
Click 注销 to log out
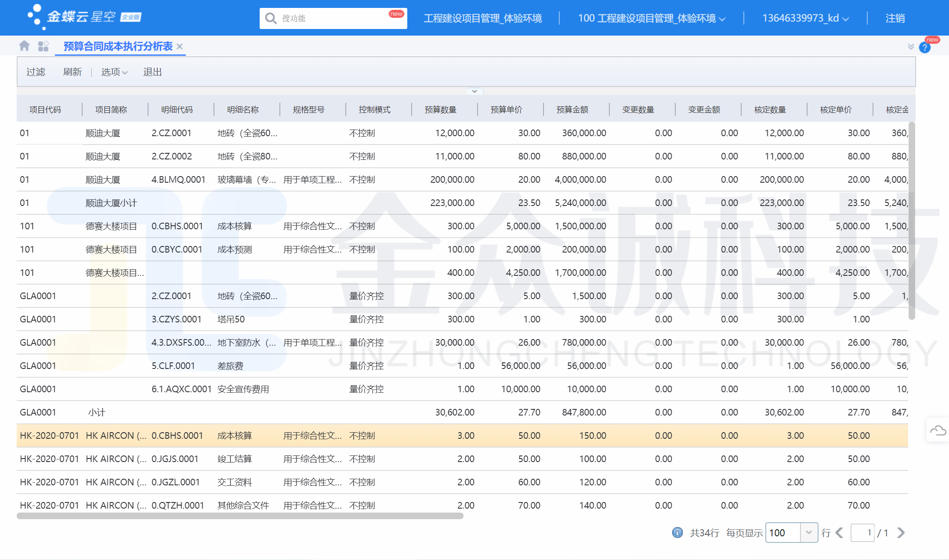click(x=895, y=18)
